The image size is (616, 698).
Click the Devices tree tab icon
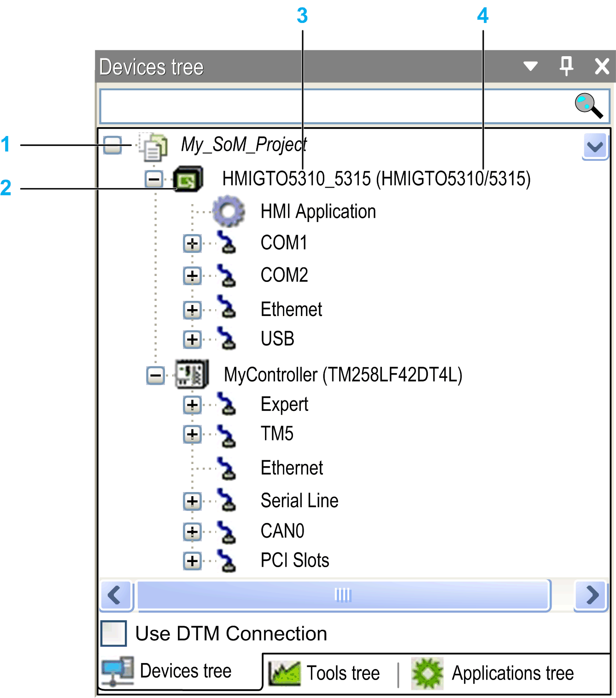point(117,671)
